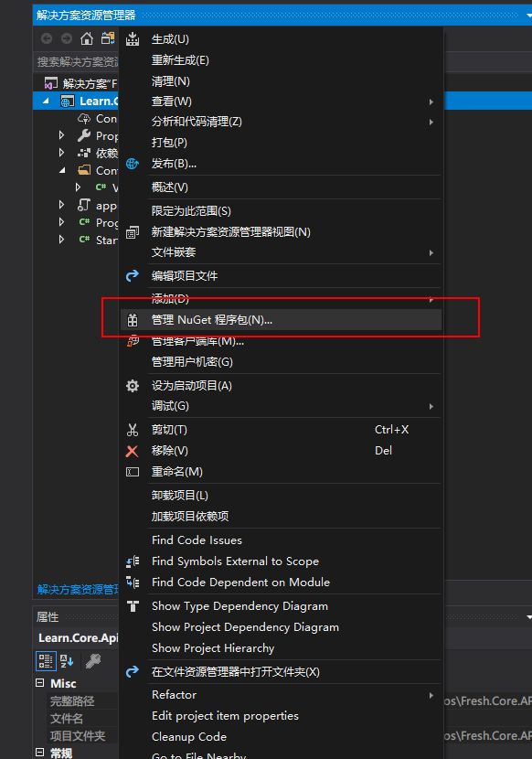
Task: Open 分析和代码清理(Z) submenu
Action: 281,122
